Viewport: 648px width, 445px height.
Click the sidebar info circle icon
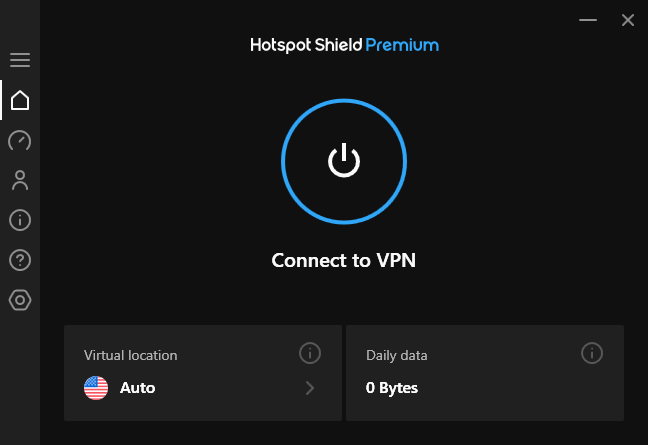pos(20,220)
